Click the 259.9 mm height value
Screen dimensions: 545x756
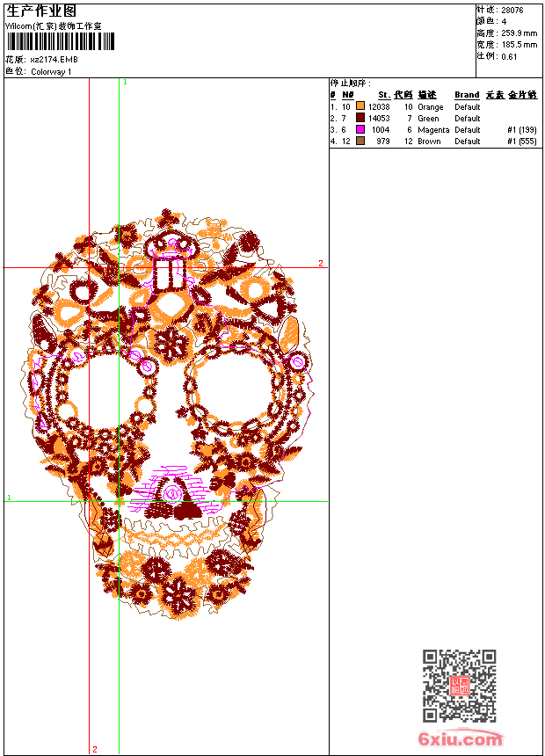[x=519, y=33]
